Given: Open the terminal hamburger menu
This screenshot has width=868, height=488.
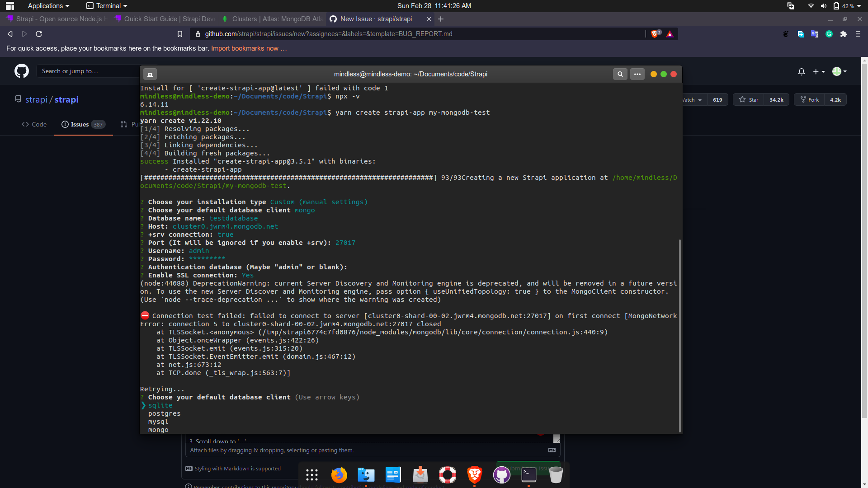Looking at the screenshot, I should (637, 74).
